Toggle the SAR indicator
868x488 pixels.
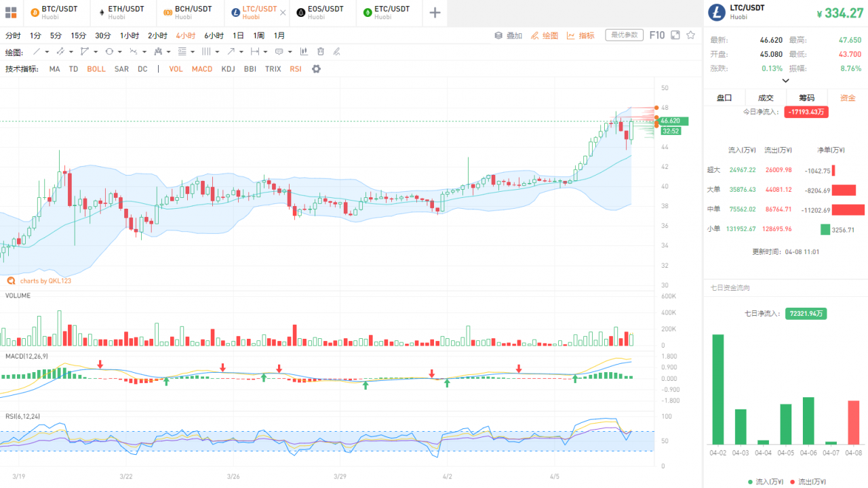coord(121,69)
